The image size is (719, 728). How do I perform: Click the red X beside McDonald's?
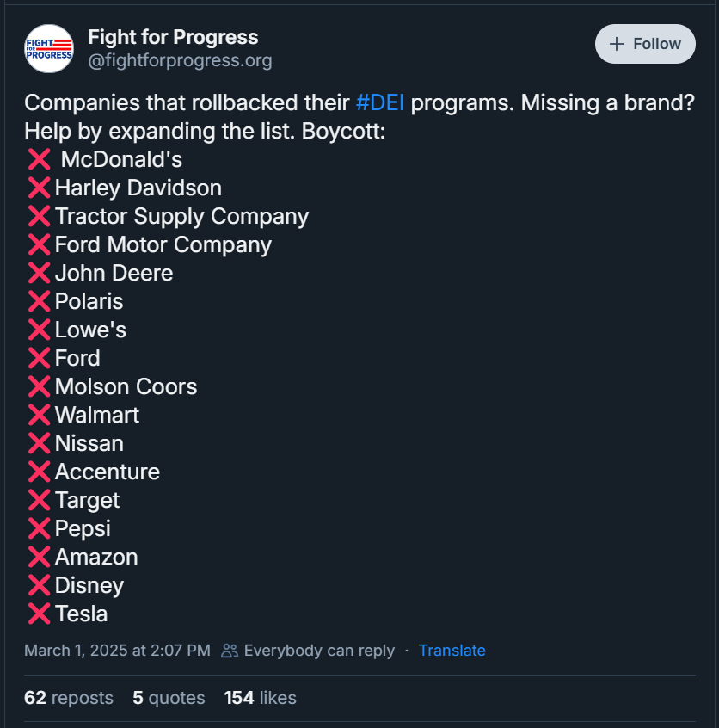[x=39, y=159]
